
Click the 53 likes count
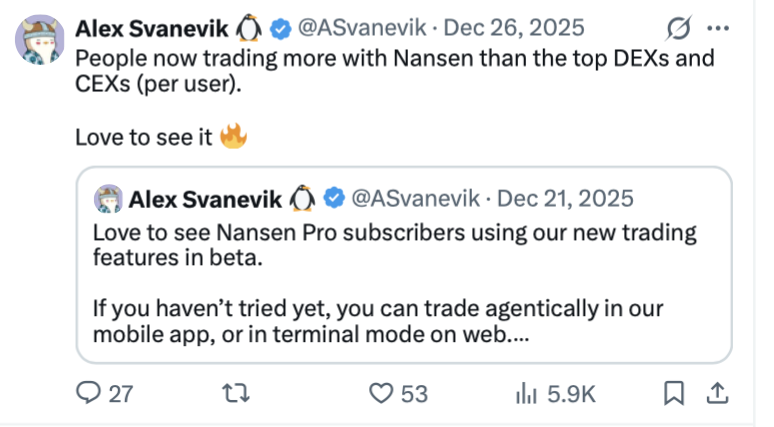(413, 394)
